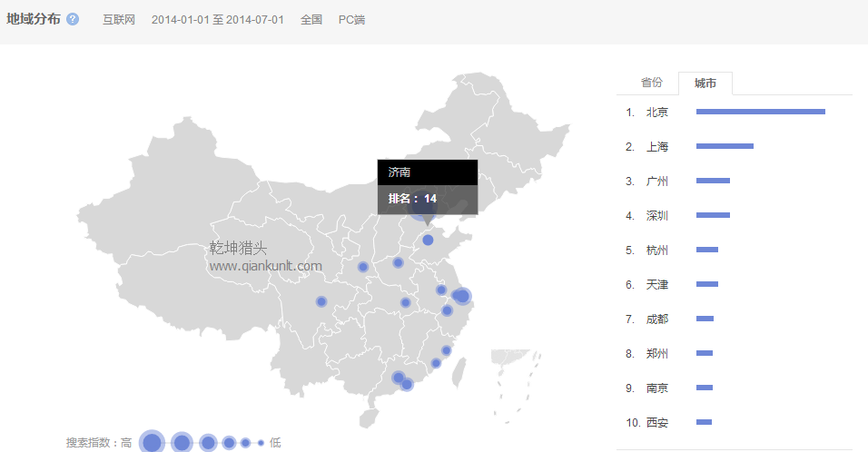Click the Xi'an bubble on the map
This screenshot has height=452, width=868.
363,267
